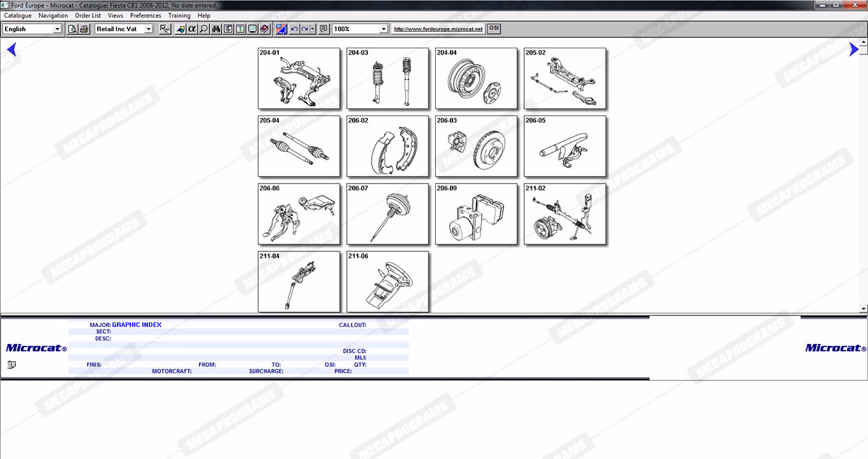Expand the 100% zoom level dropdown
868x459 pixels.
[383, 29]
